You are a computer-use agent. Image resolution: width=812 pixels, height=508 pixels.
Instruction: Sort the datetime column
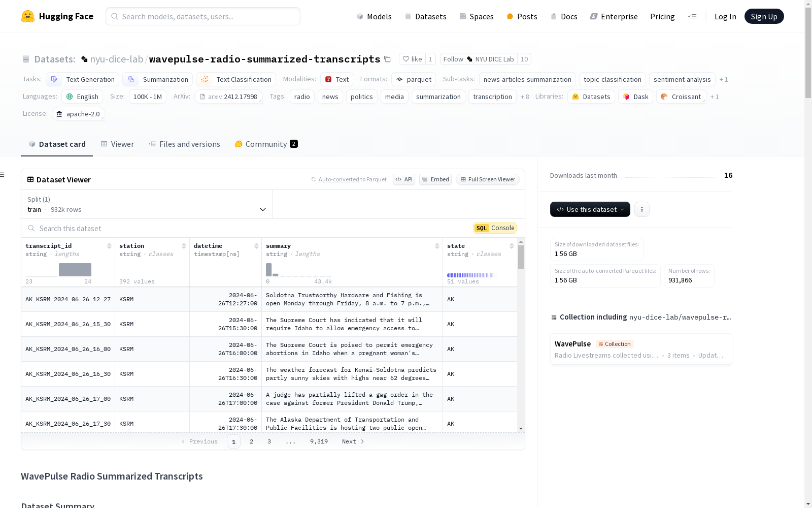(x=256, y=246)
